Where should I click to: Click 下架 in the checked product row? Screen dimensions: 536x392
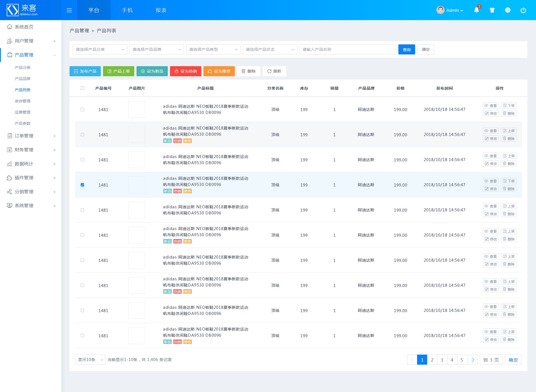click(x=509, y=181)
